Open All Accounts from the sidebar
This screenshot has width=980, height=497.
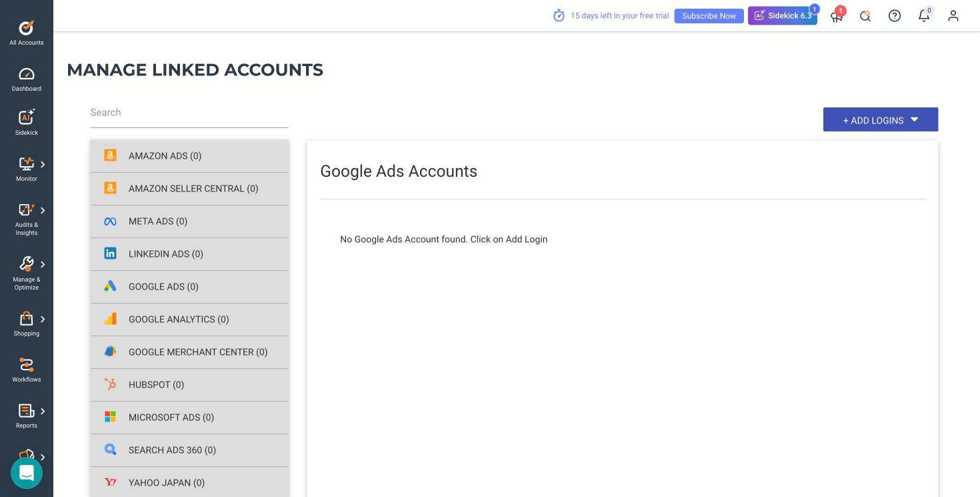point(27,32)
